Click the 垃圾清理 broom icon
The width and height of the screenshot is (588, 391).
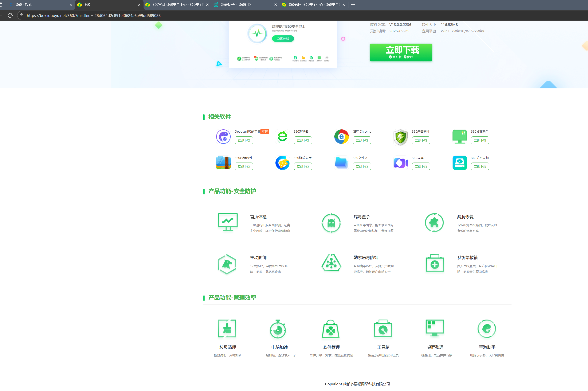227,329
